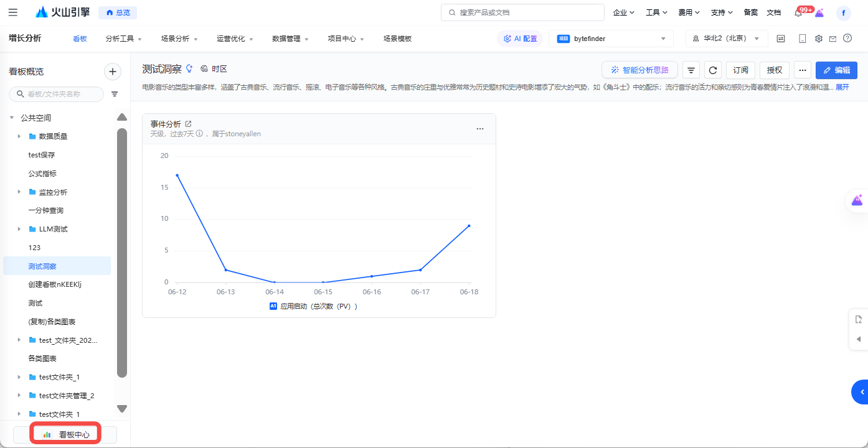The width and height of the screenshot is (868, 448).
Task: Open the (复制)各类图表 dashboard
Action: tap(52, 322)
